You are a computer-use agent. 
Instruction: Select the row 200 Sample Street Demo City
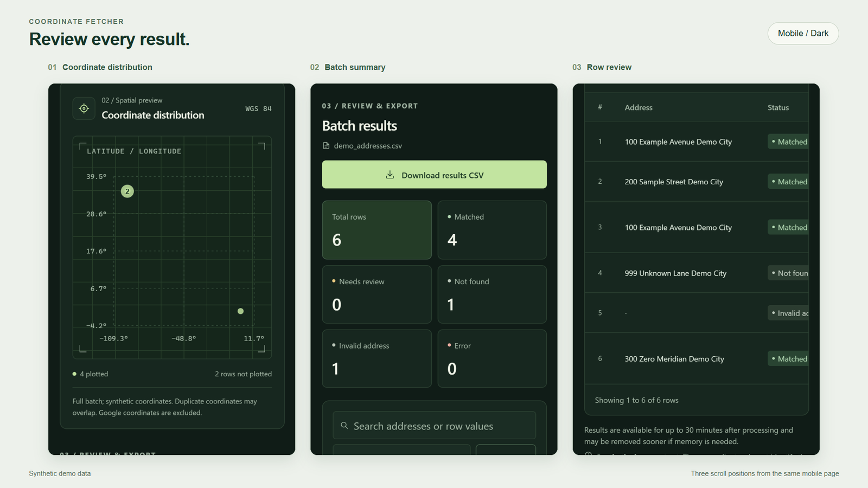click(696, 182)
